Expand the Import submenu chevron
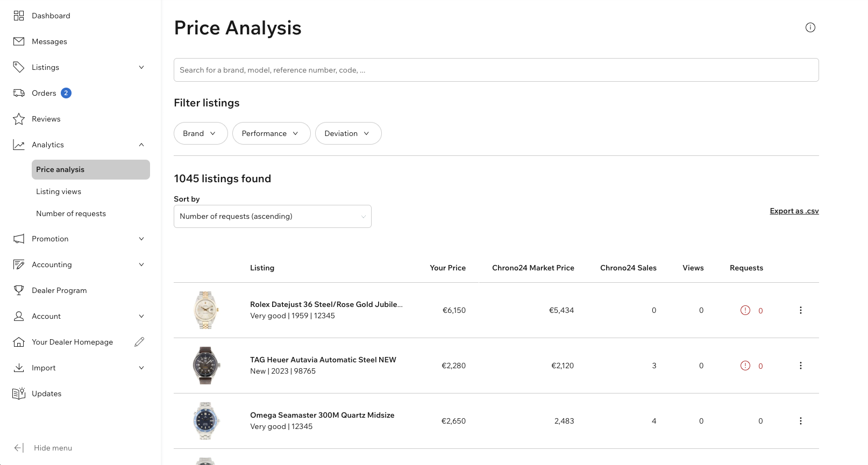The image size is (868, 465). pos(141,368)
